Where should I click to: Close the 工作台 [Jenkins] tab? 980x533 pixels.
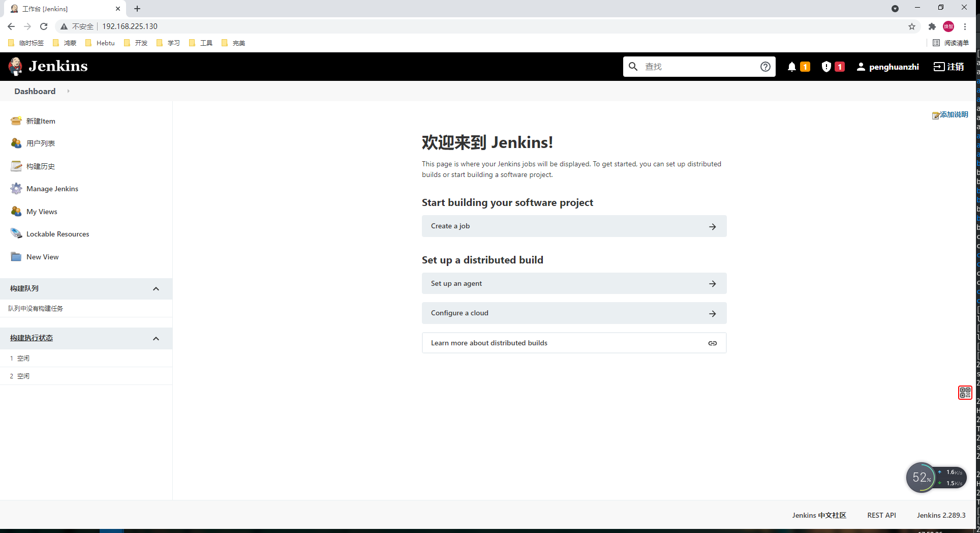pos(118,9)
